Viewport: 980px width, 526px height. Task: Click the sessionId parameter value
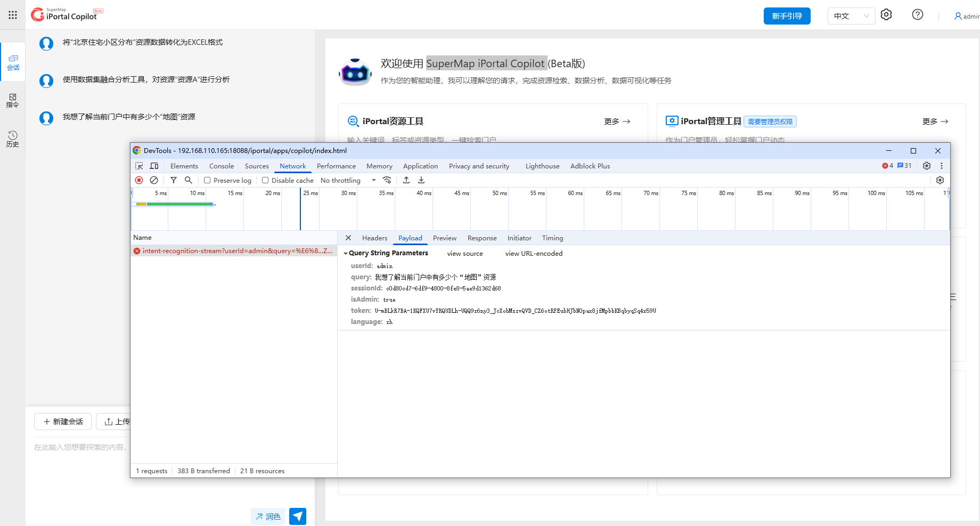(443, 288)
